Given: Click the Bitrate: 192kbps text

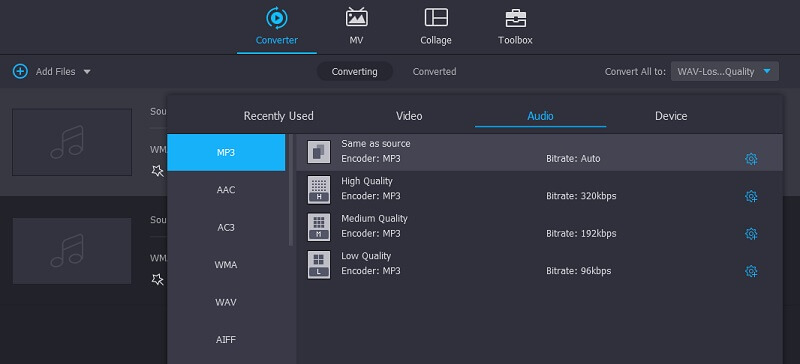Looking at the screenshot, I should pos(581,233).
